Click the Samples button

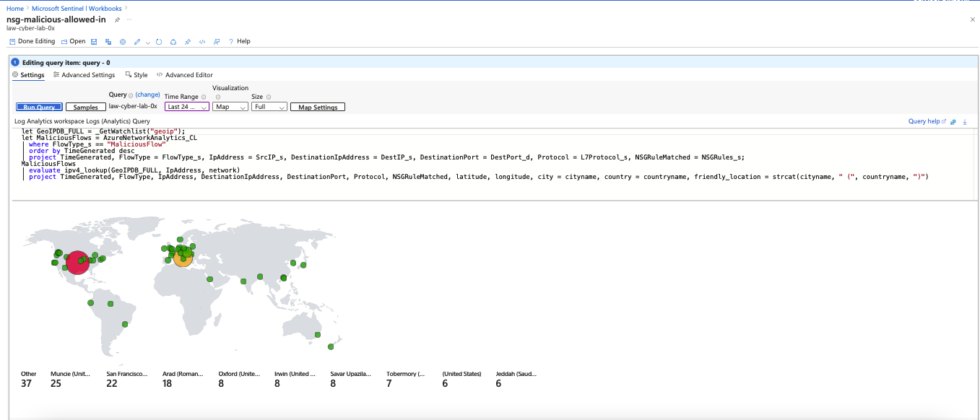86,107
